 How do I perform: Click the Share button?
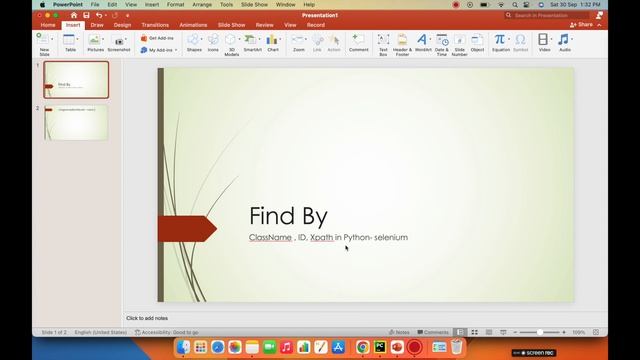pyautogui.click(x=581, y=24)
